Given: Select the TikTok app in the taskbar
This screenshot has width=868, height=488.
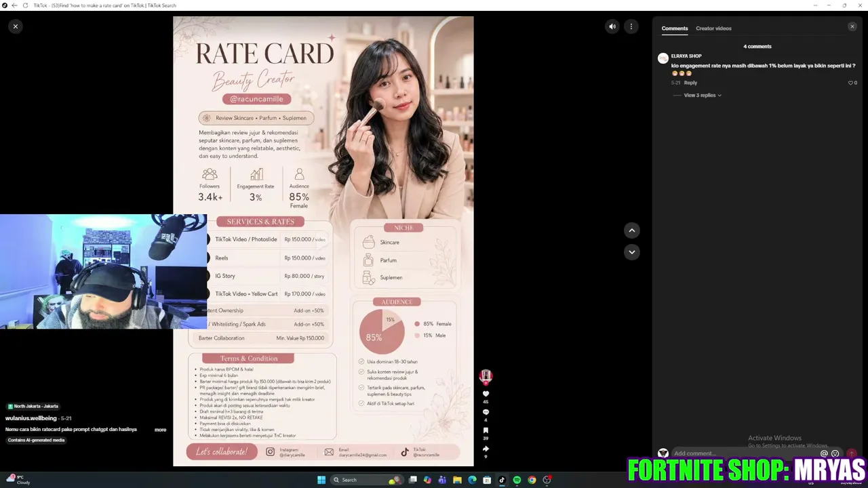Looking at the screenshot, I should (x=502, y=480).
